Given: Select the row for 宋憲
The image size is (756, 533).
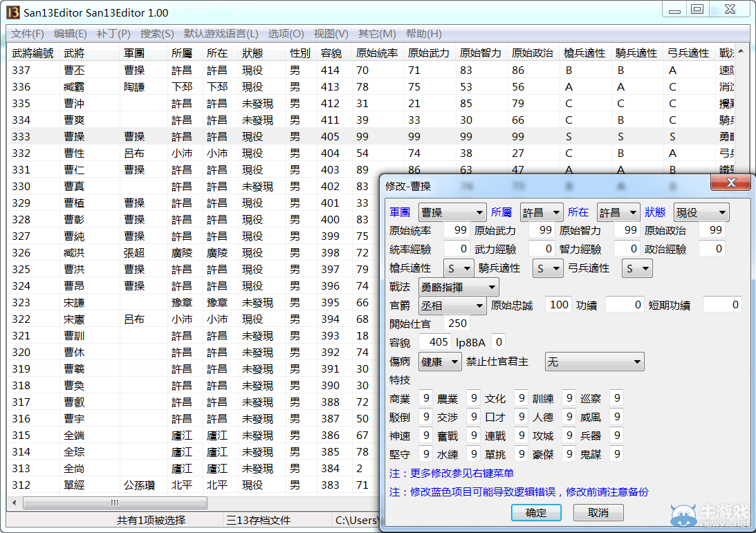Looking at the screenshot, I should pos(193,319).
